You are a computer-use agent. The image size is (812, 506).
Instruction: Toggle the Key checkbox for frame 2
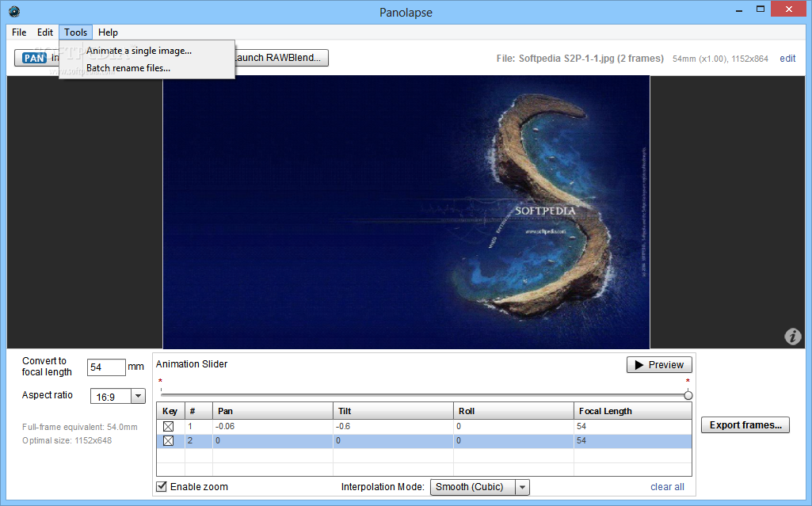168,441
